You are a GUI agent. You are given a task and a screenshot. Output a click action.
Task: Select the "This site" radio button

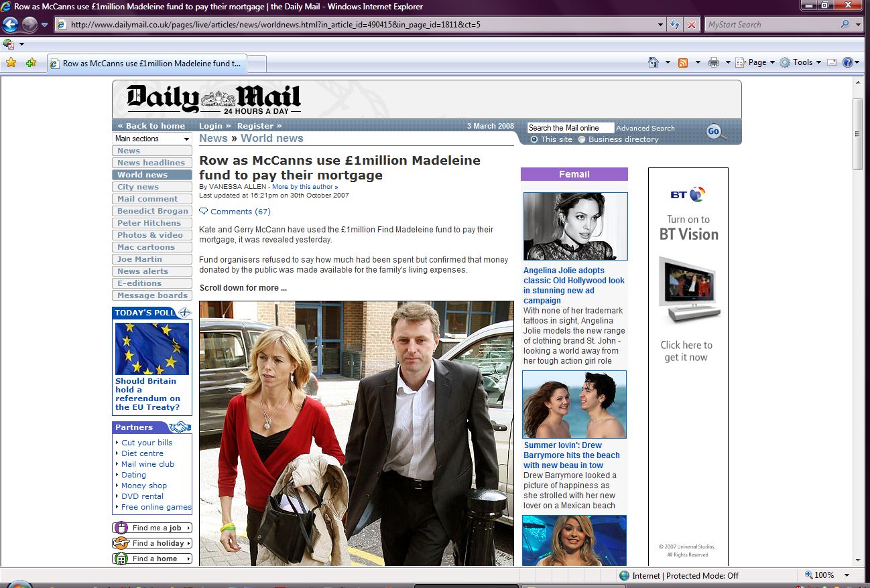point(534,139)
